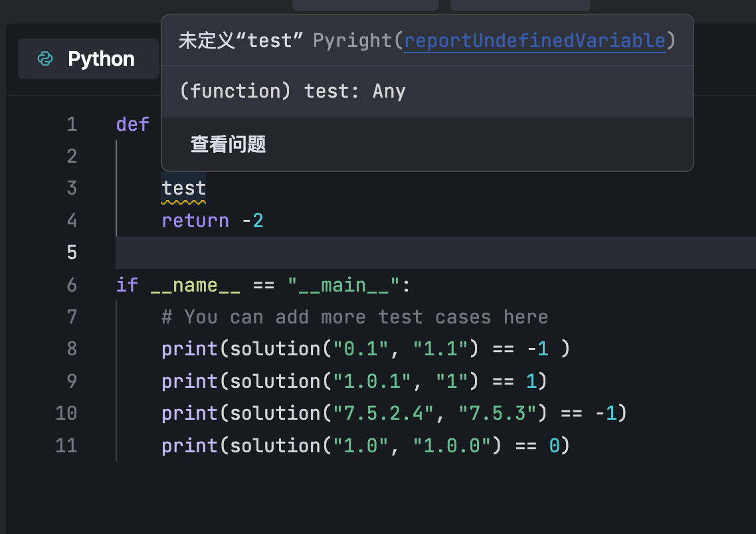Click the "7.5.2.4" string on line 10
Viewport: 756px width, 534px height.
point(383,413)
